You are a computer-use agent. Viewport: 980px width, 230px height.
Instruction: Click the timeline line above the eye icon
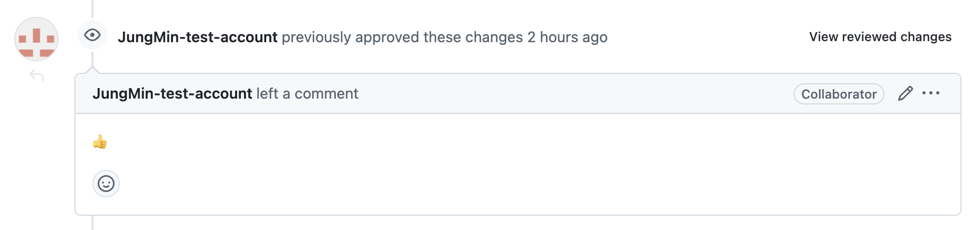(92, 9)
